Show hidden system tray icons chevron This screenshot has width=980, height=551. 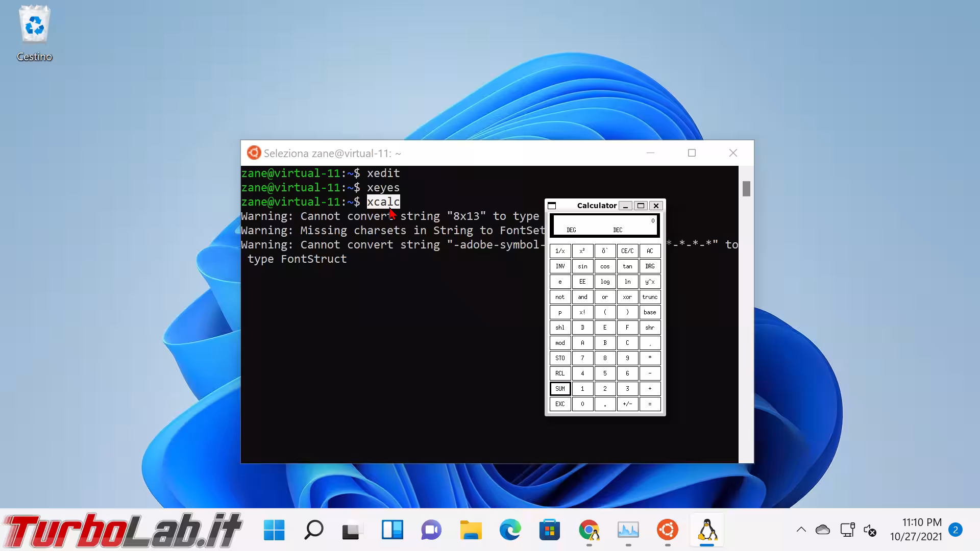pos(801,530)
